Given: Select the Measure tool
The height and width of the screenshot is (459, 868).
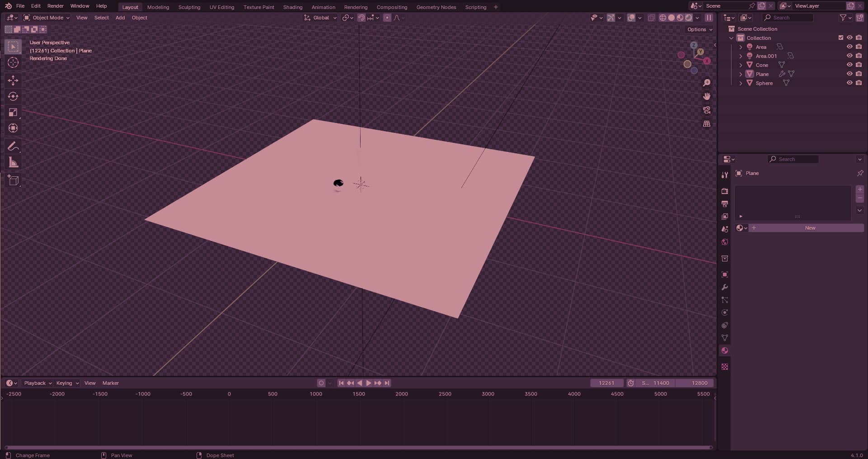Looking at the screenshot, I should tap(13, 163).
